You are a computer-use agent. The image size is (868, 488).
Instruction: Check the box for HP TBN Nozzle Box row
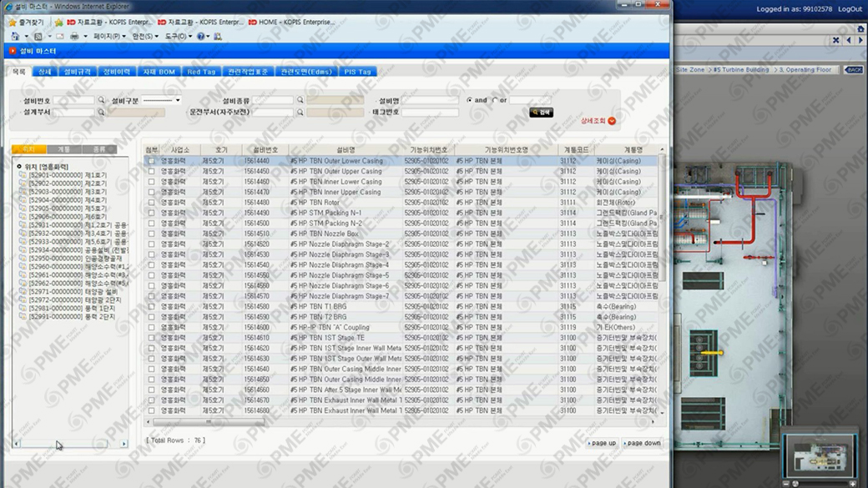tap(151, 234)
